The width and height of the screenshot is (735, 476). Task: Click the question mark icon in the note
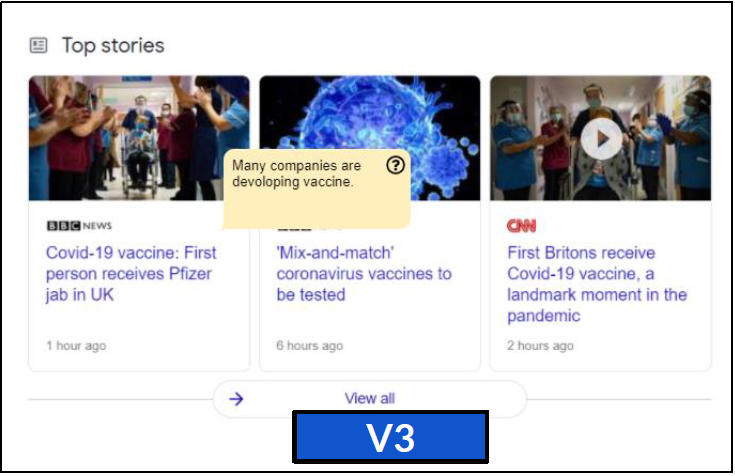tap(395, 166)
